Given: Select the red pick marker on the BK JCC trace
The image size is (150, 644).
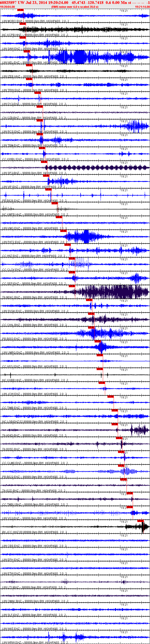Looking at the screenshot, I should point(141,520).
